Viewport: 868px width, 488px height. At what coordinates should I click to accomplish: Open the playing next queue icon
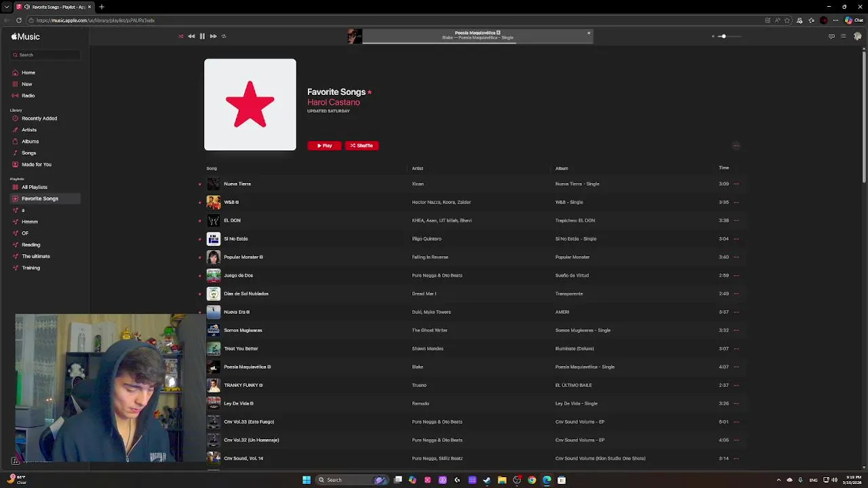843,36
